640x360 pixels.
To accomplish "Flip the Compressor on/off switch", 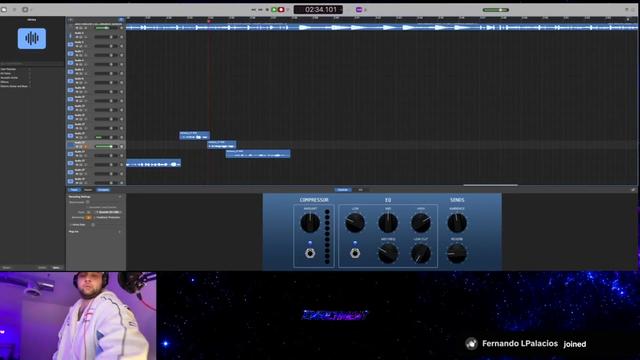I will [310, 253].
